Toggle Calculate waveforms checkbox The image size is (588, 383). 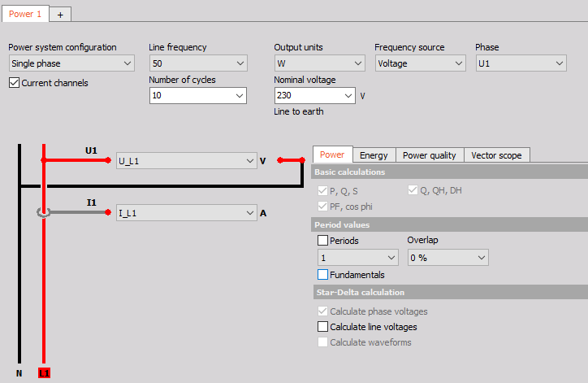(x=322, y=342)
